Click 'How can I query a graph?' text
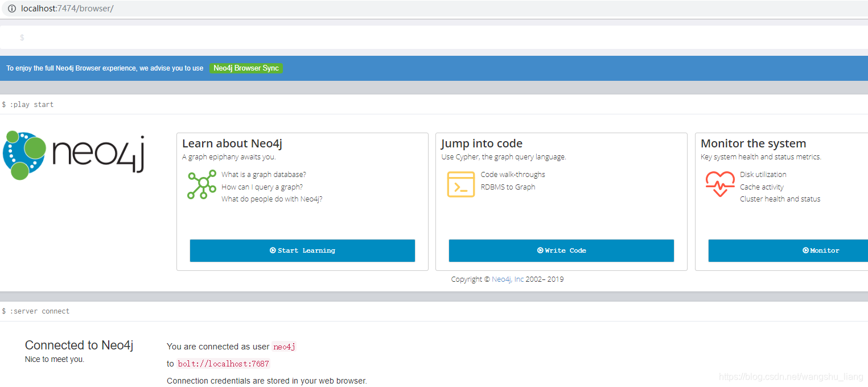The image size is (868, 387). tap(262, 187)
